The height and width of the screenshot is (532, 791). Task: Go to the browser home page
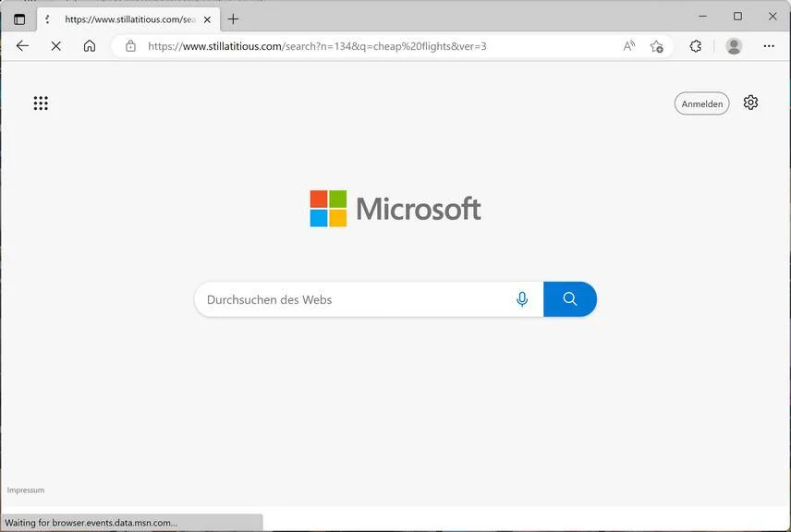(x=90, y=46)
